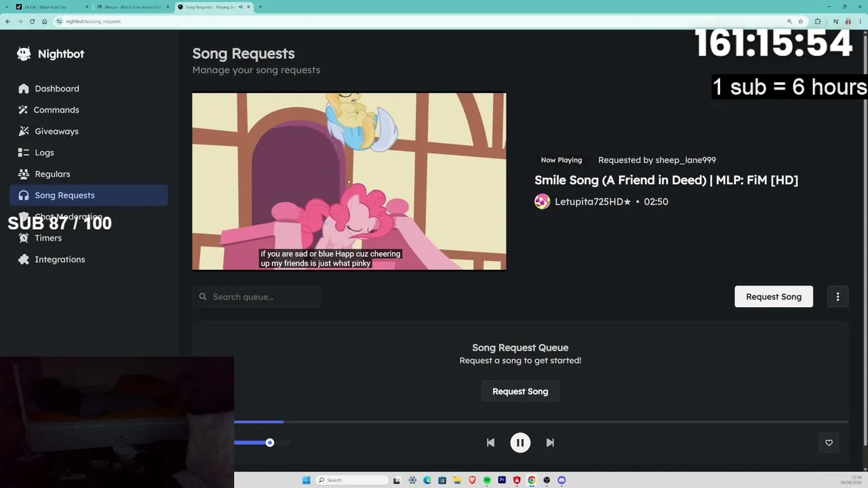Open the Chrome three-dot menu
Viewport: 868px width, 488px height.
pyautogui.click(x=859, y=21)
